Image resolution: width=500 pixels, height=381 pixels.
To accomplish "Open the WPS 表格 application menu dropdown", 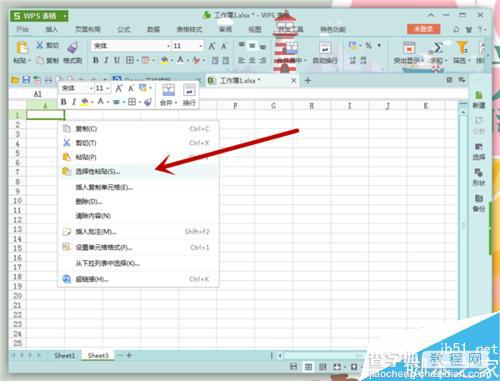I will (x=65, y=16).
